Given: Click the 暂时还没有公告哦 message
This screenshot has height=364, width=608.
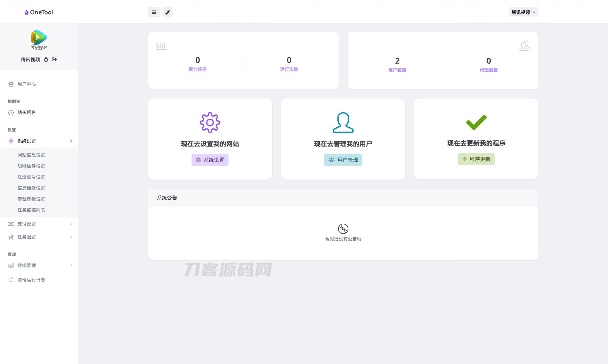Looking at the screenshot, I should coord(343,239).
